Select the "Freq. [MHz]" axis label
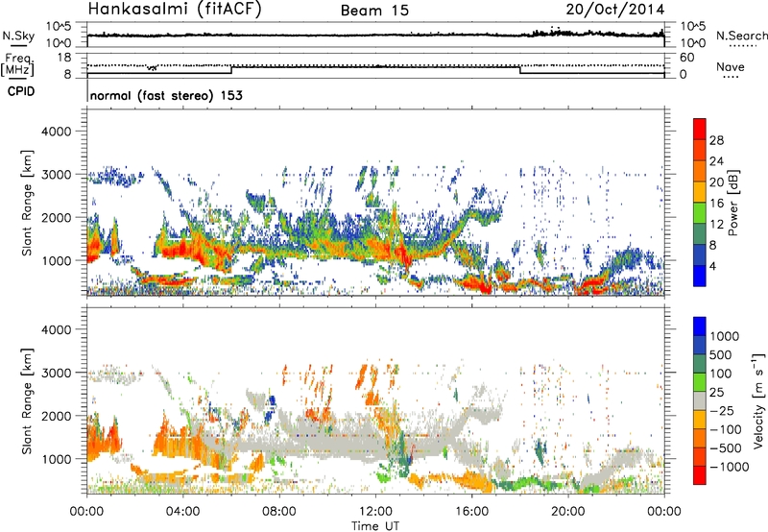This screenshot has width=768, height=532. (x=17, y=65)
